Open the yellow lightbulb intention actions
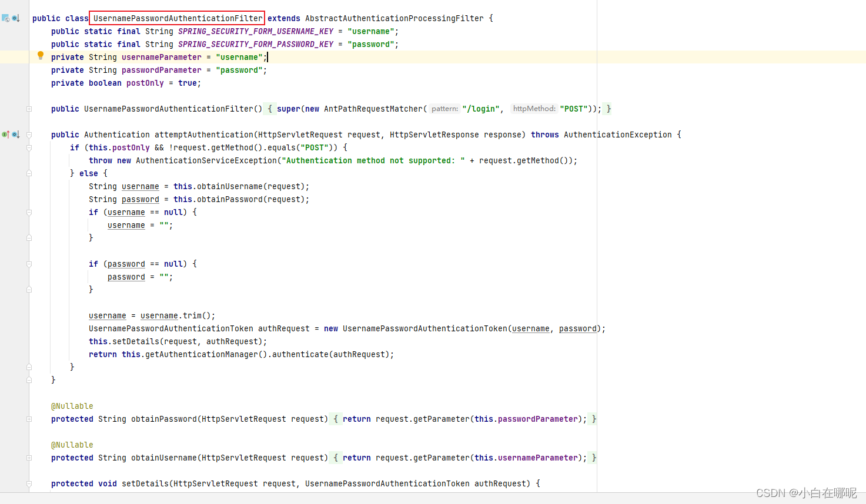The width and height of the screenshot is (866, 504). click(x=41, y=56)
